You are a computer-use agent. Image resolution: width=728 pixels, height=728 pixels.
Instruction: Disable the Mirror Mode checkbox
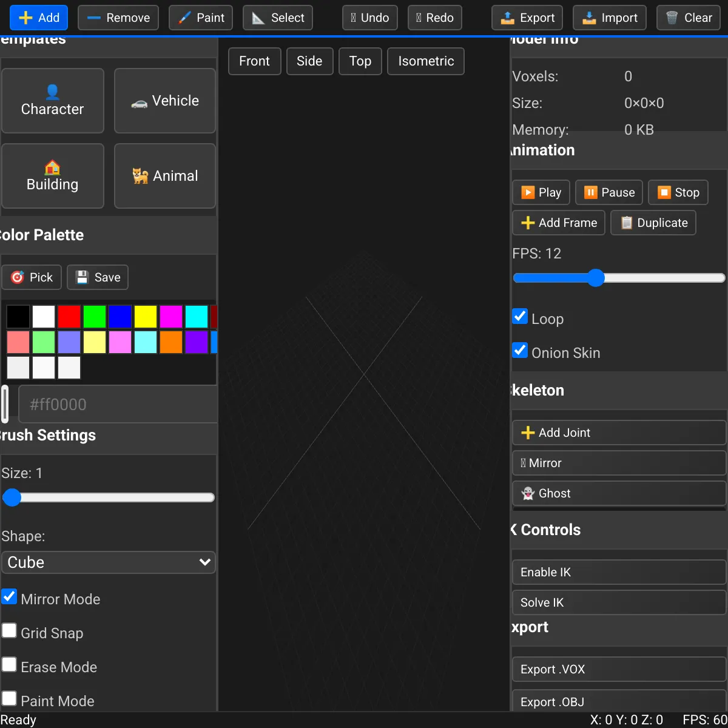pos(9,597)
